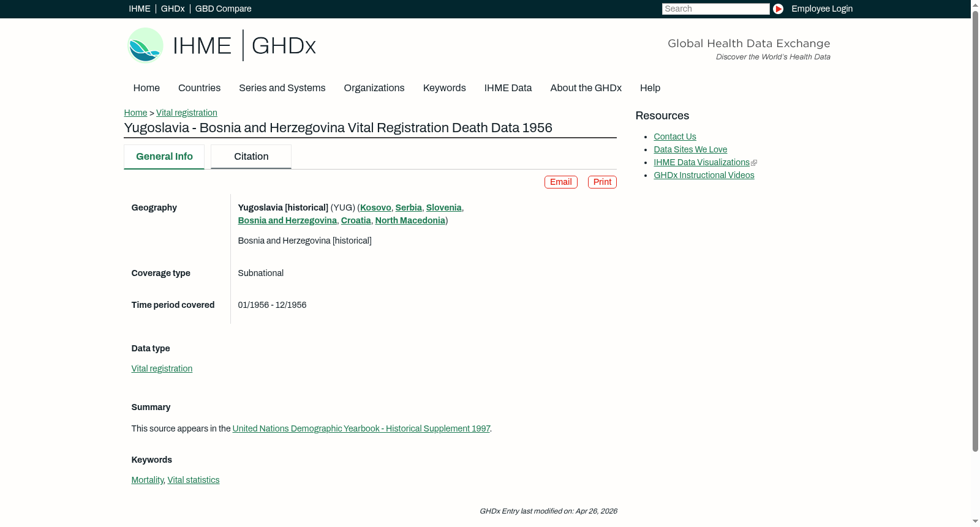
Task: Open the North Macedonia geography link
Action: [x=410, y=220]
